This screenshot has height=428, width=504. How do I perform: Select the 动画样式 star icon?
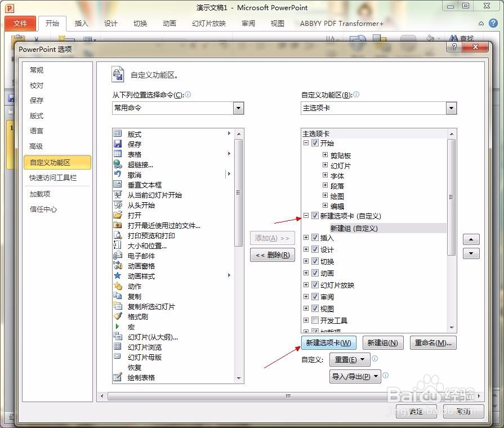tap(118, 275)
